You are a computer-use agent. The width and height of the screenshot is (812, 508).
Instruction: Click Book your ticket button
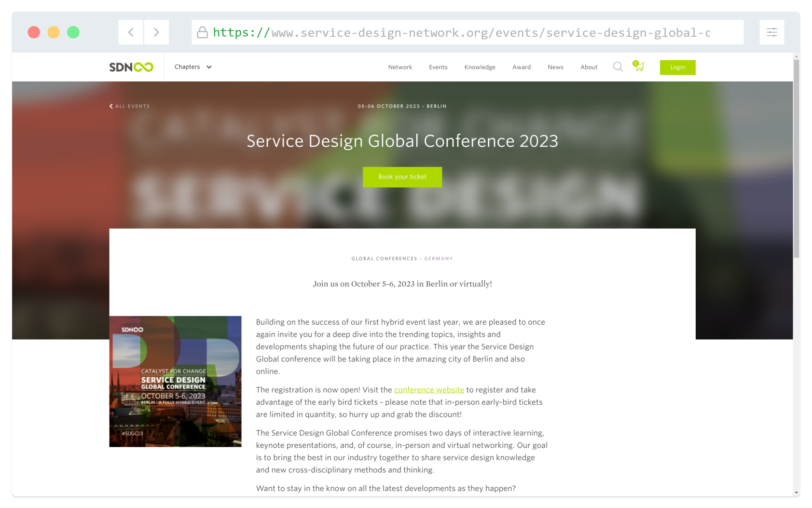pyautogui.click(x=402, y=177)
